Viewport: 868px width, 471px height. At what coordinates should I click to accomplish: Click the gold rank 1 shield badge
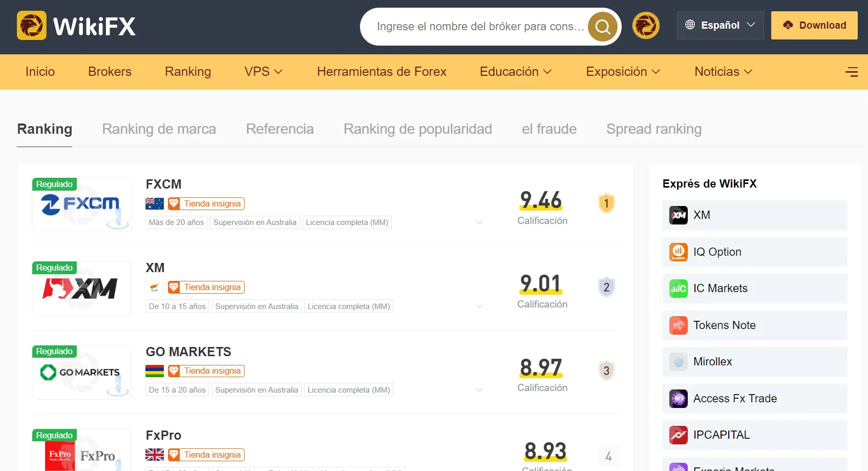(606, 203)
